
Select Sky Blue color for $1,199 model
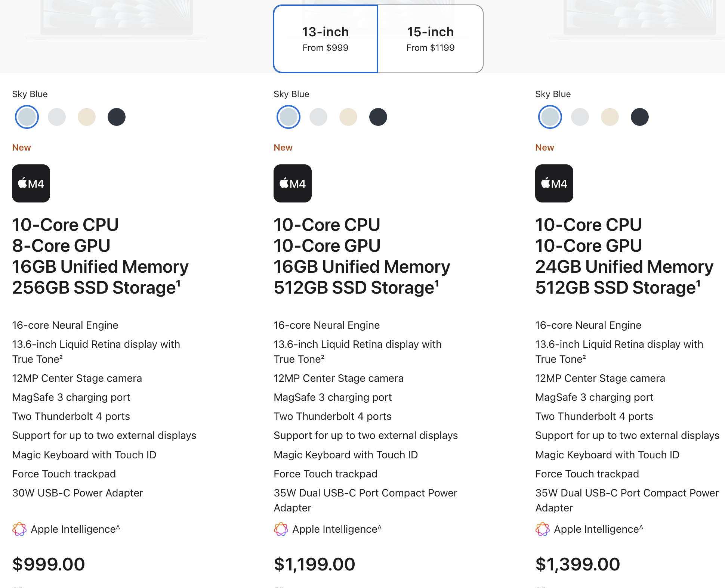coord(289,117)
